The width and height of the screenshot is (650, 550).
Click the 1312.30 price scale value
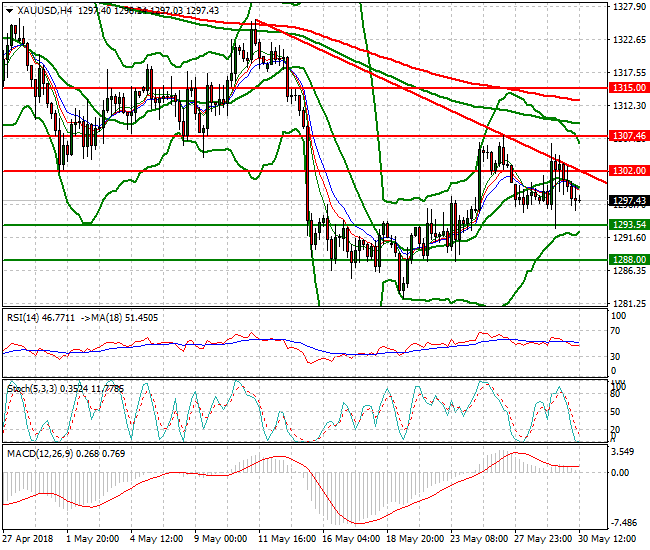(629, 106)
